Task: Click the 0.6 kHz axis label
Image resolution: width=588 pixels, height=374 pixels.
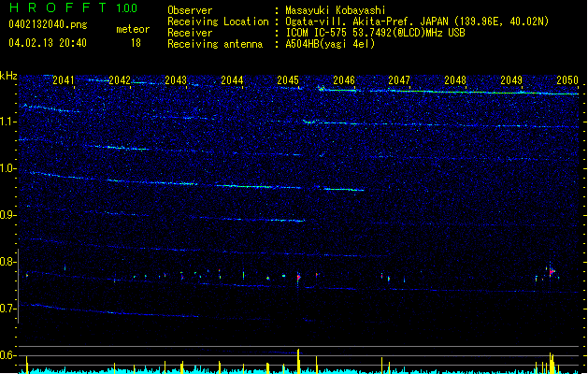Action: (8, 355)
